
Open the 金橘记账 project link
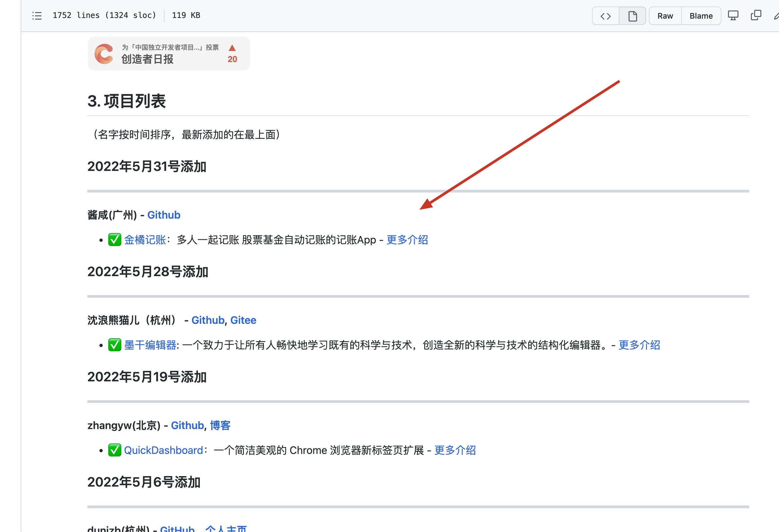click(146, 240)
